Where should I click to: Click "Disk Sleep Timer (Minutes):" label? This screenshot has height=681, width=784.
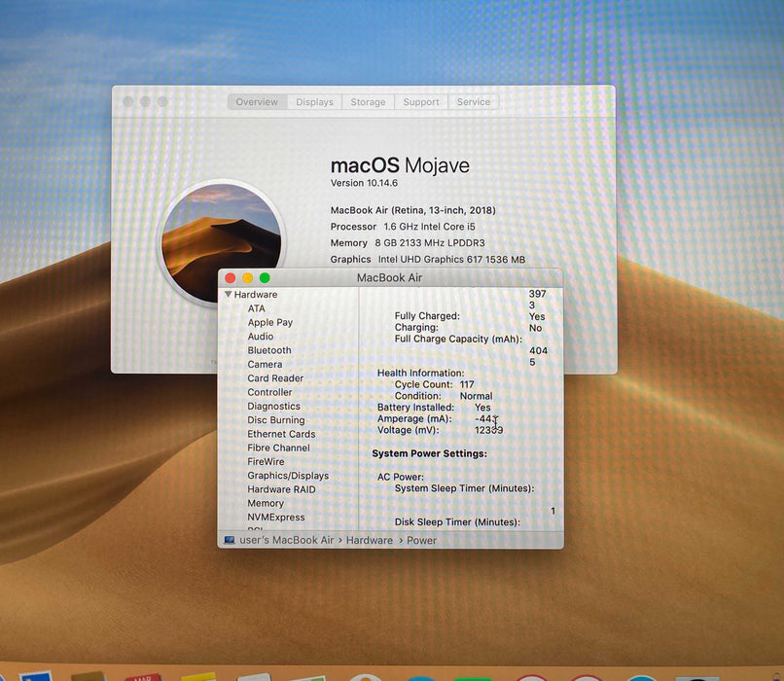tap(457, 522)
